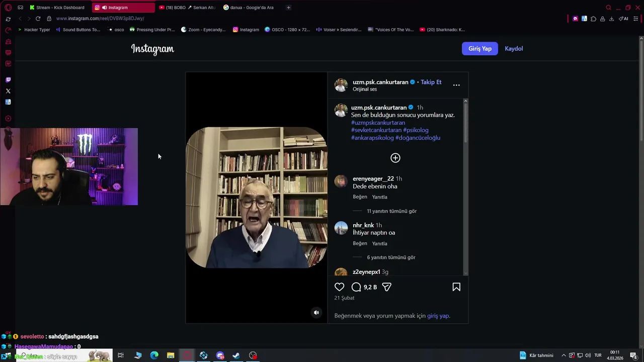The width and height of the screenshot is (644, 362).
Task: Open Zoom - Eyecandy bookmark
Action: [203, 30]
